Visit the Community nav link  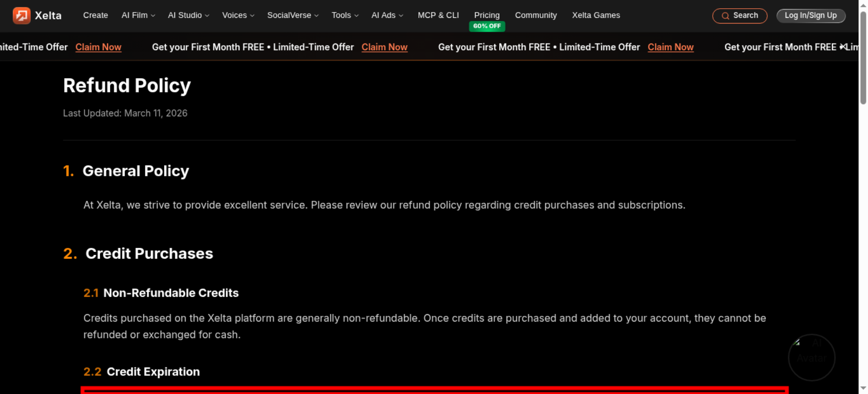coord(536,15)
